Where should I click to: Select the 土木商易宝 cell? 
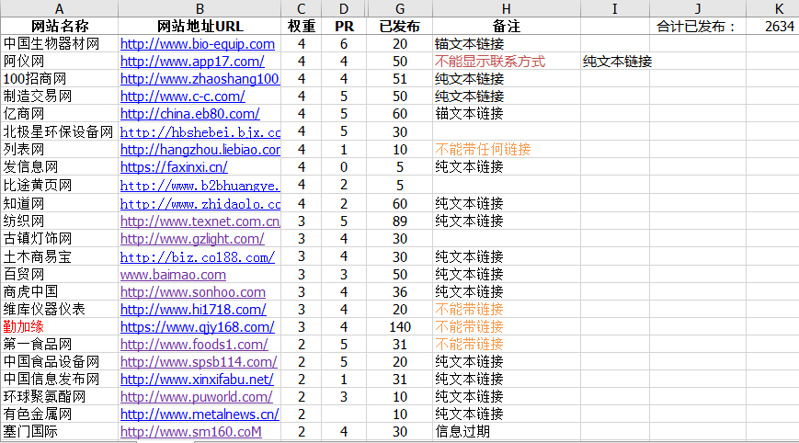59,257
